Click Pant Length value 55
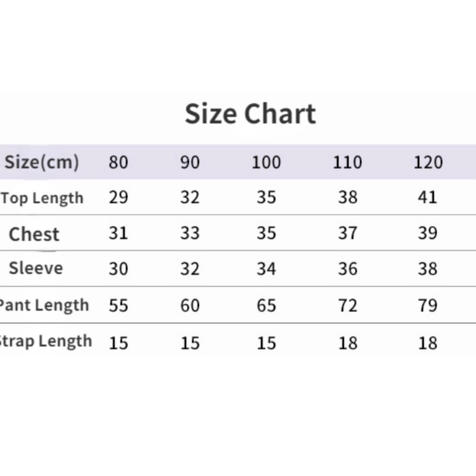Image resolution: width=476 pixels, height=476 pixels. (x=118, y=305)
